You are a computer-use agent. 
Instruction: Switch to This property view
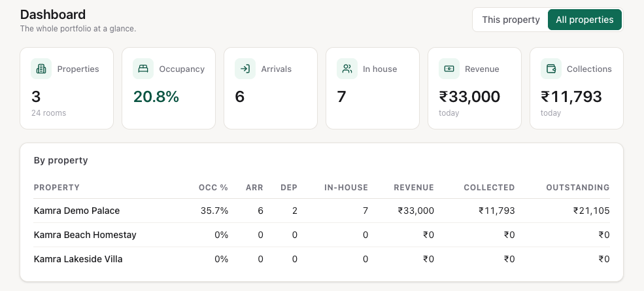click(x=511, y=20)
